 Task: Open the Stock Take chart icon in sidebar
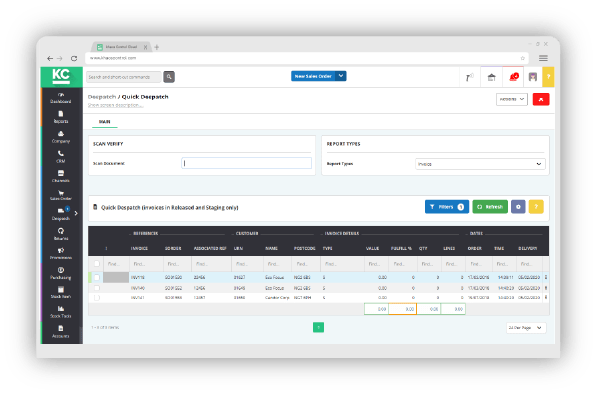(61, 308)
